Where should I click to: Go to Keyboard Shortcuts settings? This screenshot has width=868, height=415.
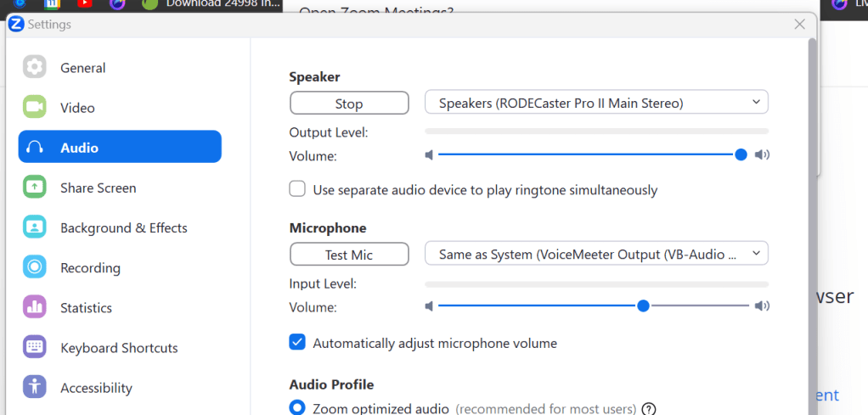click(120, 347)
